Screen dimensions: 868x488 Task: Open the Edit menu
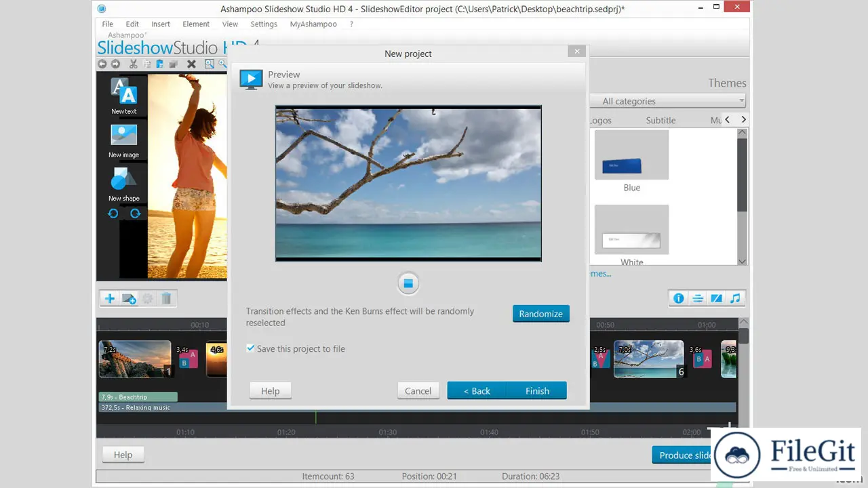click(x=132, y=24)
